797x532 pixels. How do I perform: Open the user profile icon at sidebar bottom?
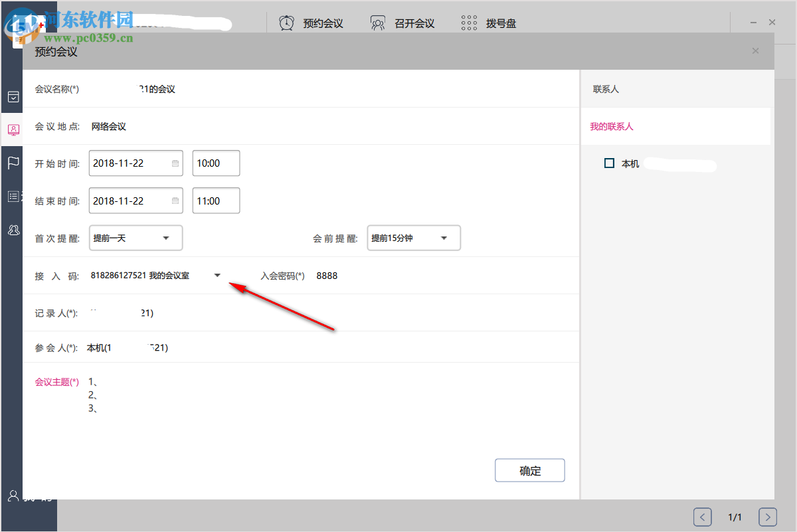[x=13, y=495]
